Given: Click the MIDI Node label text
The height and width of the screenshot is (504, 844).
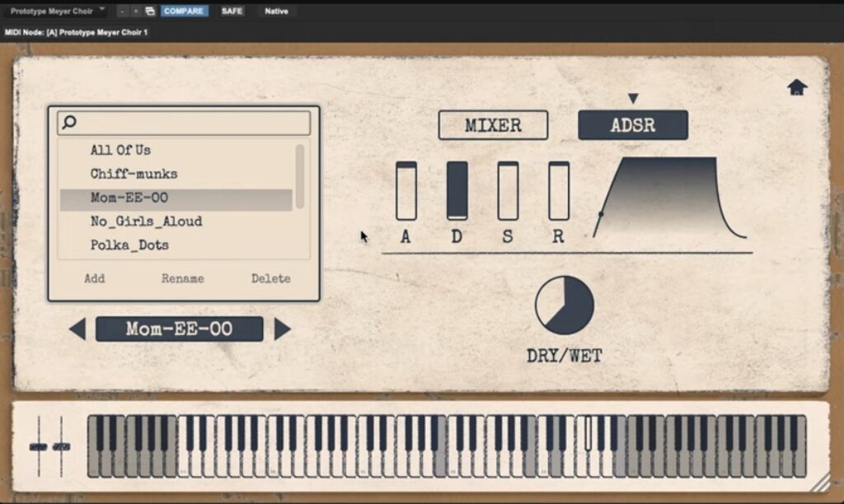Looking at the screenshot, I should point(76,32).
